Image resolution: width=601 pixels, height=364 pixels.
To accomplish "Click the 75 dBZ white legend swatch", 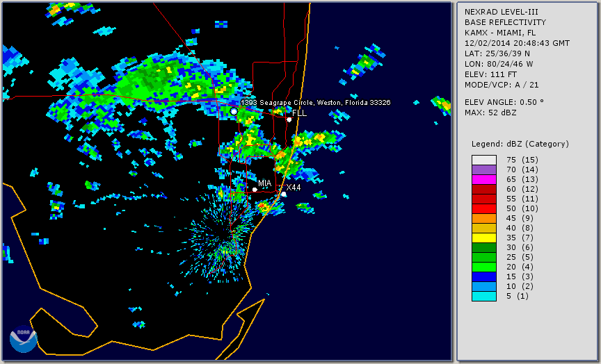I will click(x=484, y=160).
